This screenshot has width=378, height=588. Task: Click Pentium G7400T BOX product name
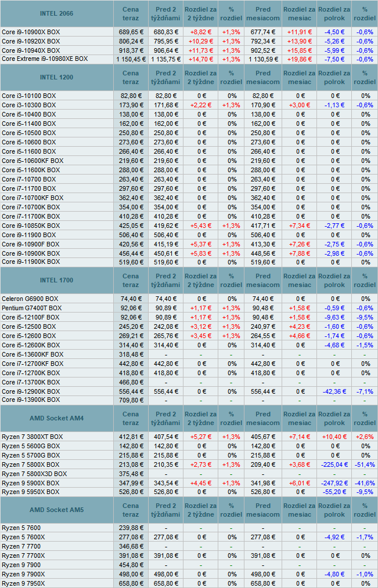(x=32, y=308)
